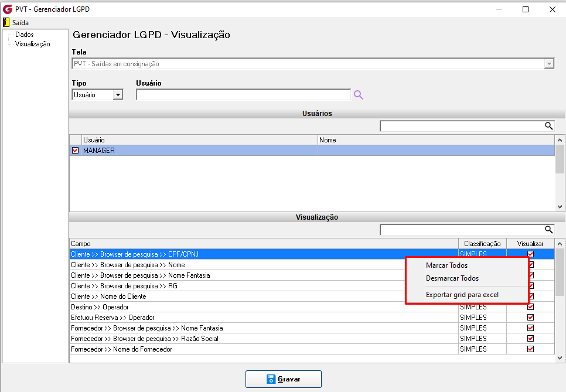Click the Usuários grid search field
Screen dimensions: 566x392
coord(462,126)
